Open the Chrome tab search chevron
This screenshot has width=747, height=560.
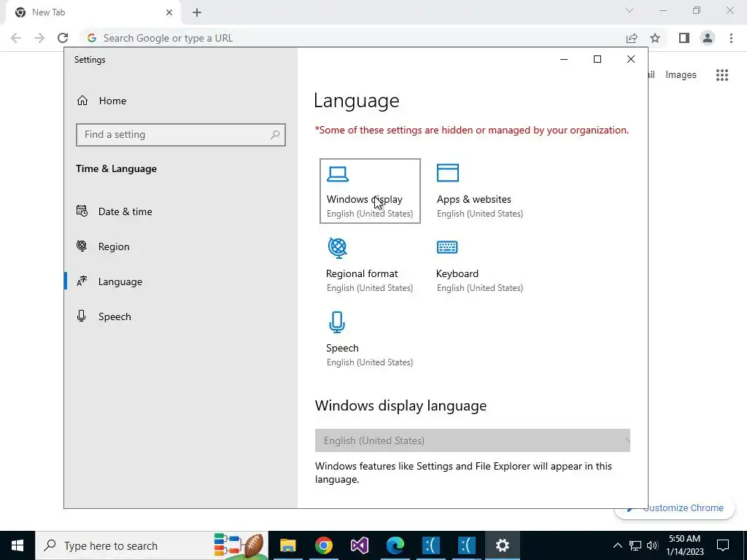point(630,10)
